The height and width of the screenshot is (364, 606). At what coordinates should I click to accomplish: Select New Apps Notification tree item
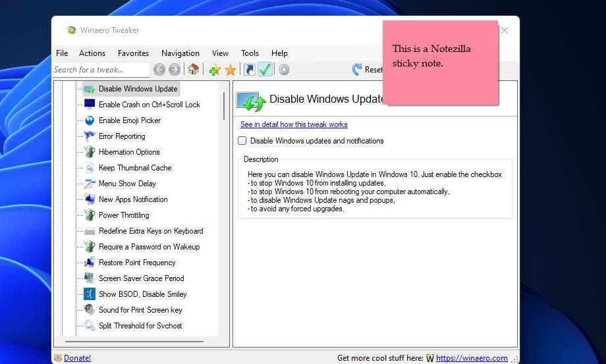133,199
